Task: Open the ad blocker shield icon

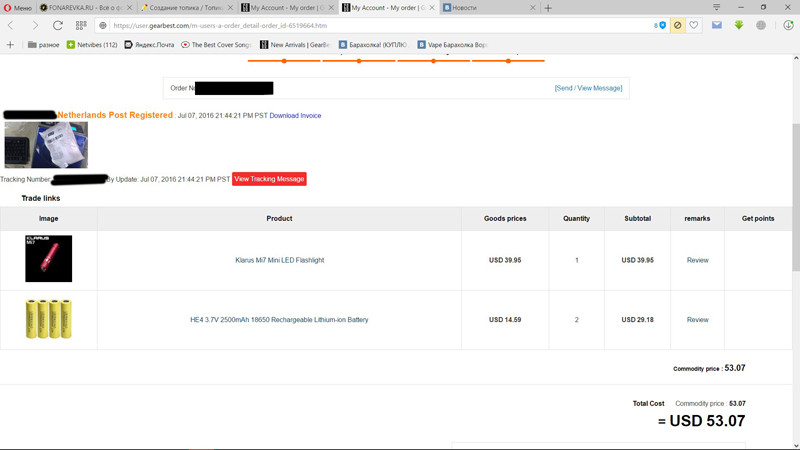Action: 660,26
